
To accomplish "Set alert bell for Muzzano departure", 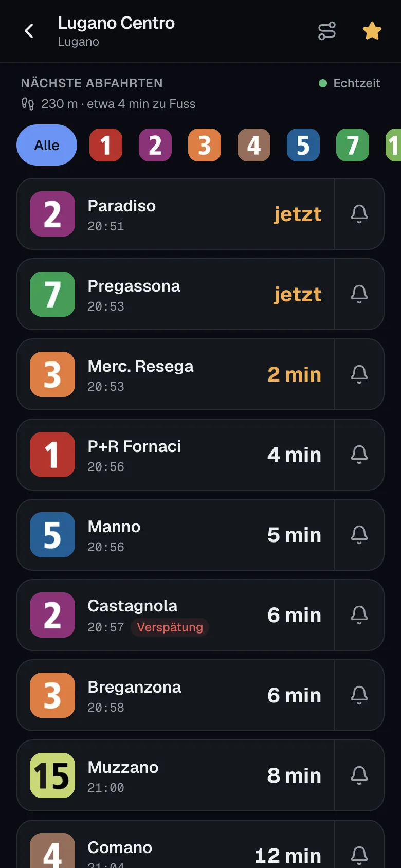I will (x=359, y=775).
